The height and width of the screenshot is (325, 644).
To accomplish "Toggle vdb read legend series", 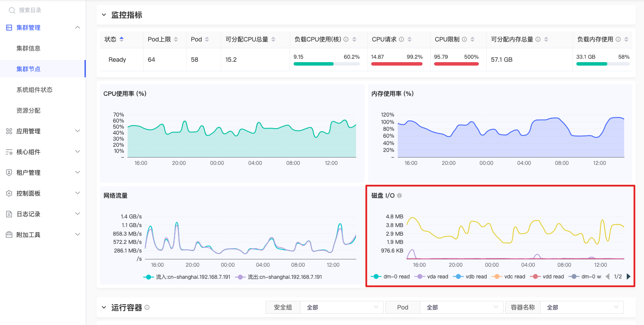I will tap(470, 276).
